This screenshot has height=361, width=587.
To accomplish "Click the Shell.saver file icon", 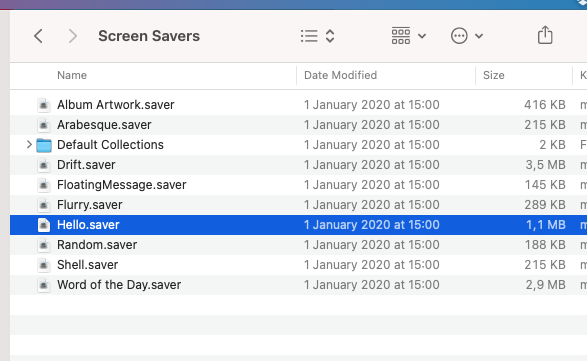I will coord(44,265).
